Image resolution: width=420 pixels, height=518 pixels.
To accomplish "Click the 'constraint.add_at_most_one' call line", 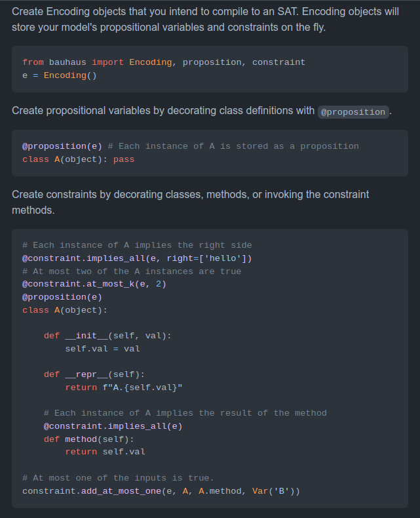I will 161,491.
